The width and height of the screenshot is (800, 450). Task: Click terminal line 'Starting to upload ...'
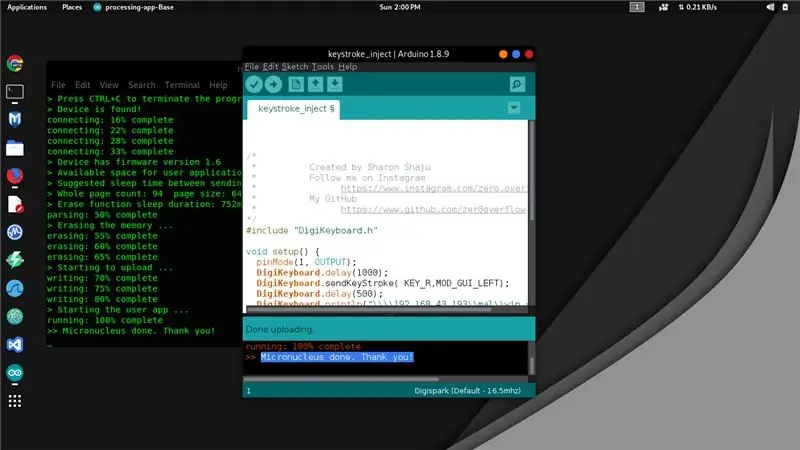click(x=114, y=268)
